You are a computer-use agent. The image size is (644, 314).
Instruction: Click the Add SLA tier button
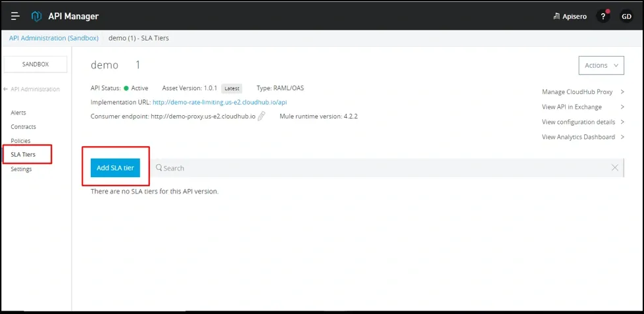pos(115,168)
